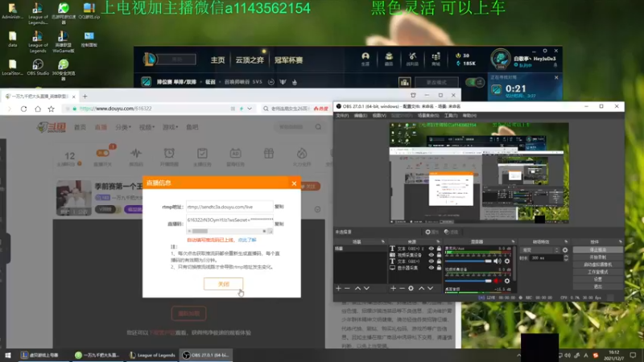Open 帮助(H) menu in OBS
Viewport: 644px width, 362px height.
pos(469,116)
